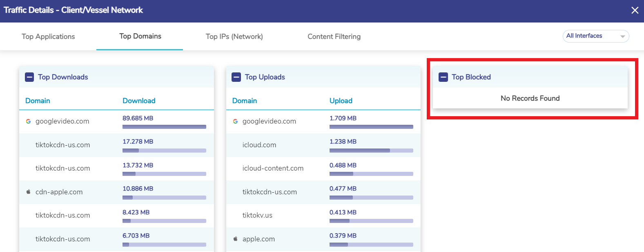Click the Apple icon beside apple.com

click(235, 239)
